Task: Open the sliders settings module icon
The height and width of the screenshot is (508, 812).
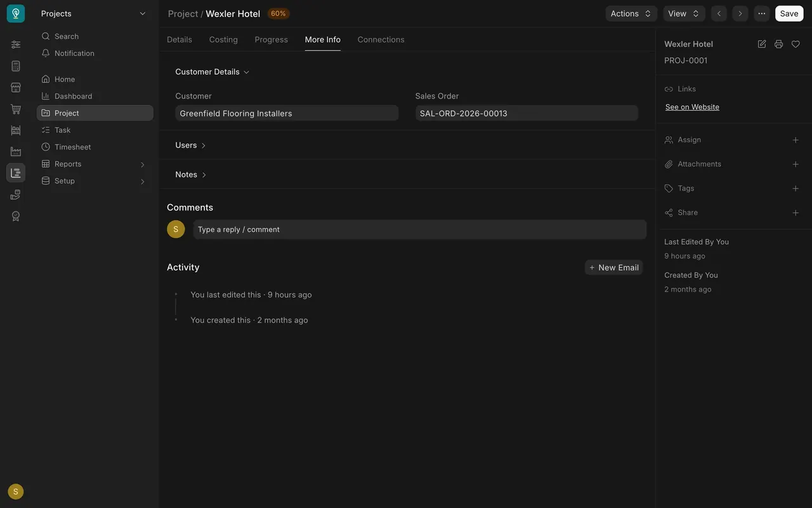Action: (x=16, y=44)
